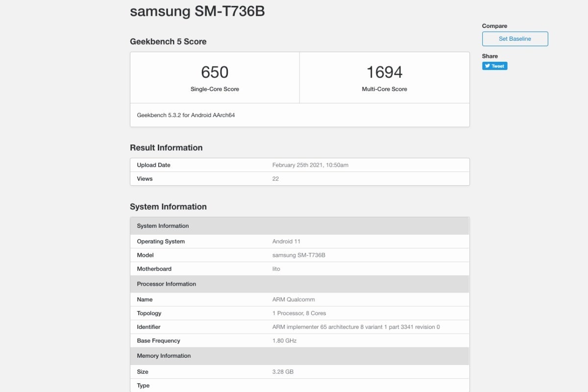Click the Views count value 22
The width and height of the screenshot is (588, 392).
(275, 179)
